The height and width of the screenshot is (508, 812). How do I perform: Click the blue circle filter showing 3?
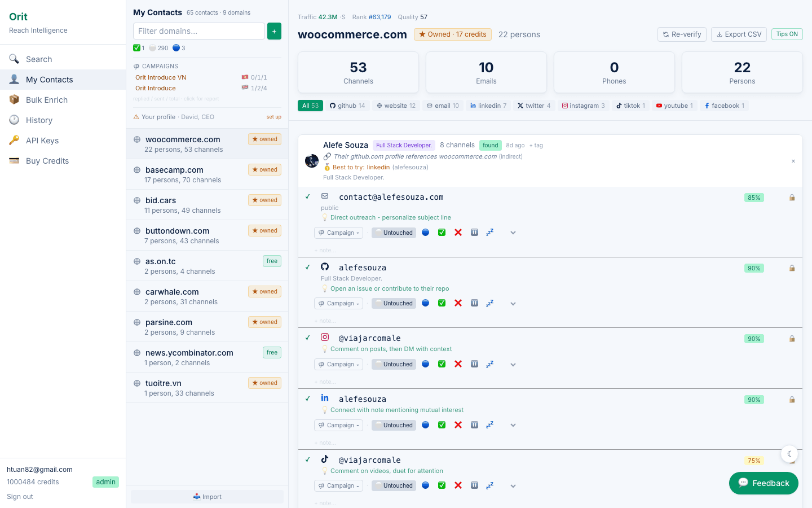[179, 48]
